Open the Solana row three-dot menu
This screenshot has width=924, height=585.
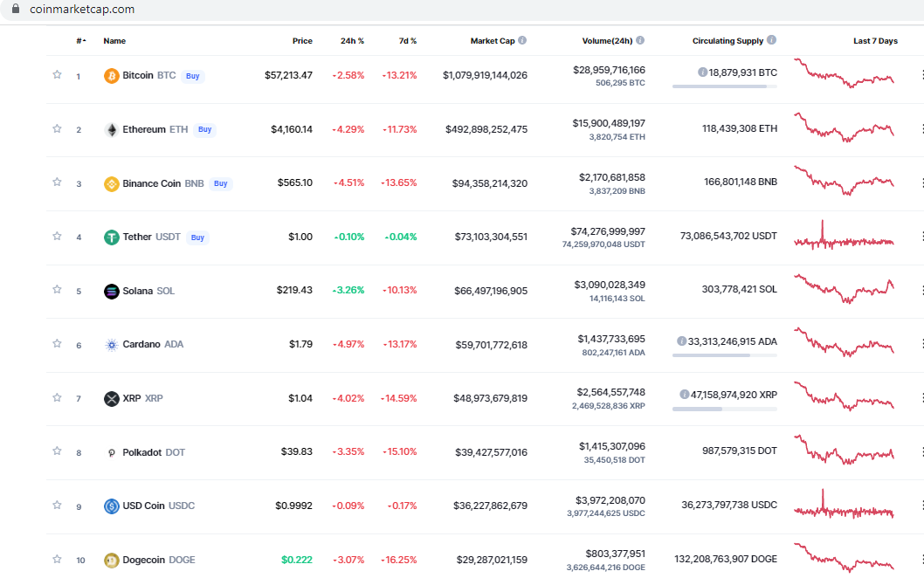(921, 290)
